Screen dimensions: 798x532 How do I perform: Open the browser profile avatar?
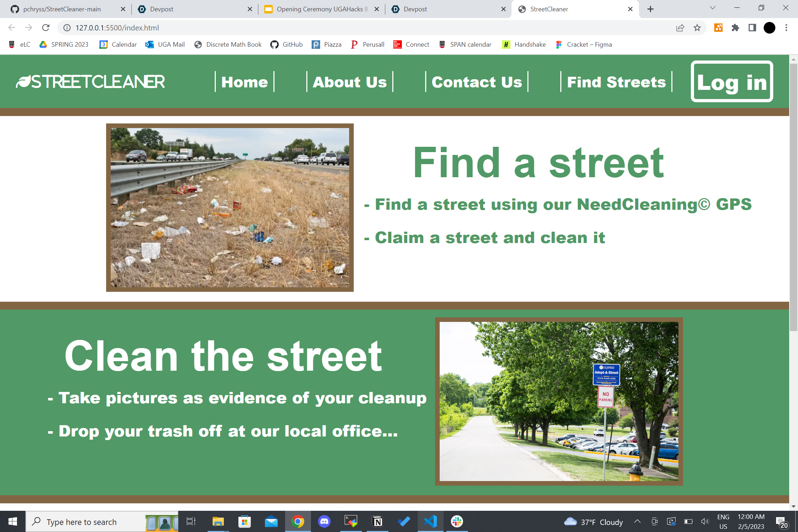pyautogui.click(x=769, y=28)
